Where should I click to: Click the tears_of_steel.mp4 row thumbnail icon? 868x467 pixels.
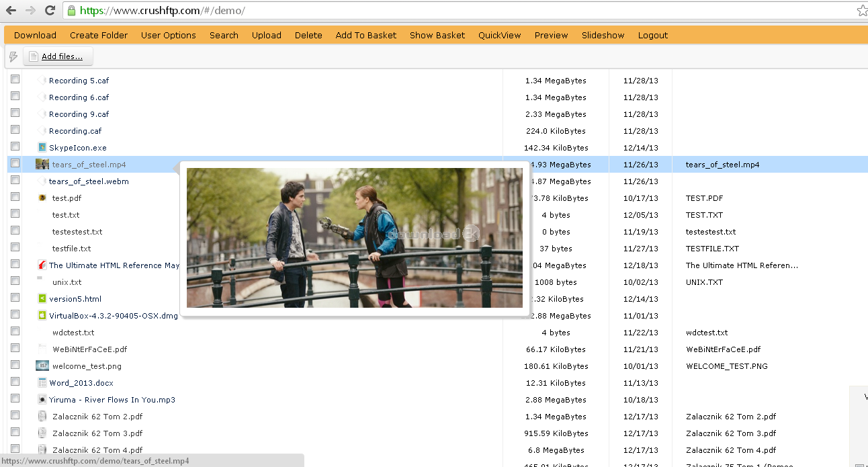pos(42,165)
